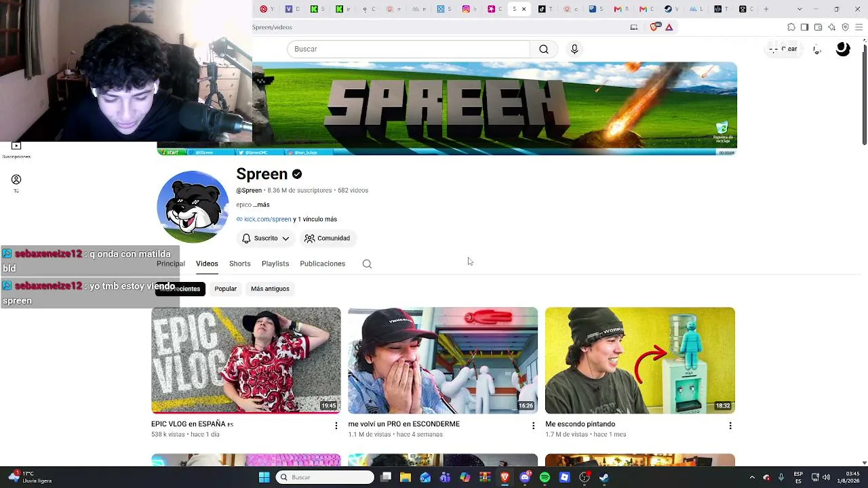The image size is (868, 488).
Task: Open the weather widget on taskbar
Action: (x=29, y=477)
